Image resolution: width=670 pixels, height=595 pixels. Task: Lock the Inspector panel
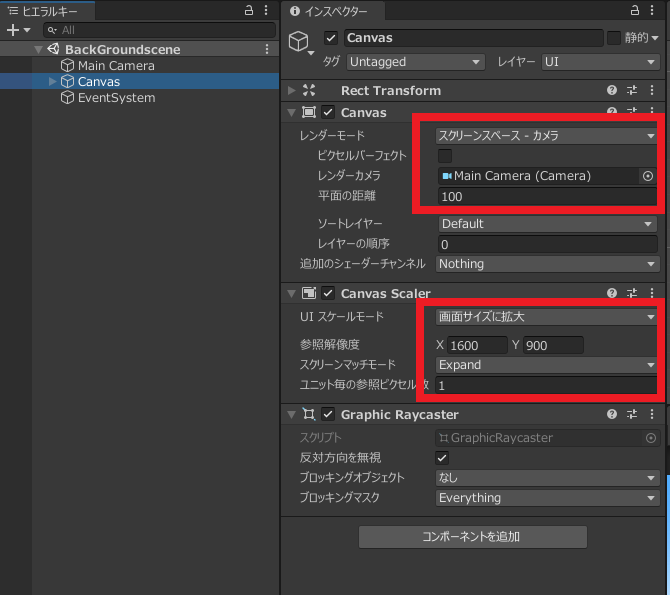635,11
